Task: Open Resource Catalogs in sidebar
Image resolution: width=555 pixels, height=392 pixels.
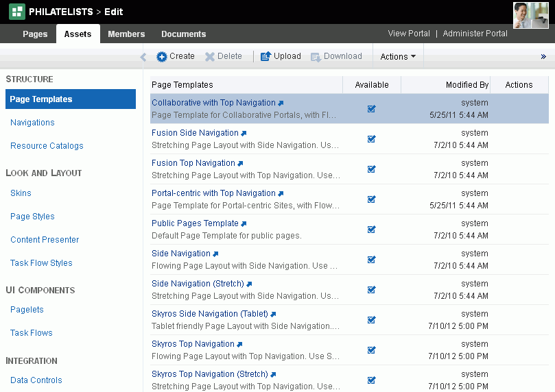Action: click(47, 146)
